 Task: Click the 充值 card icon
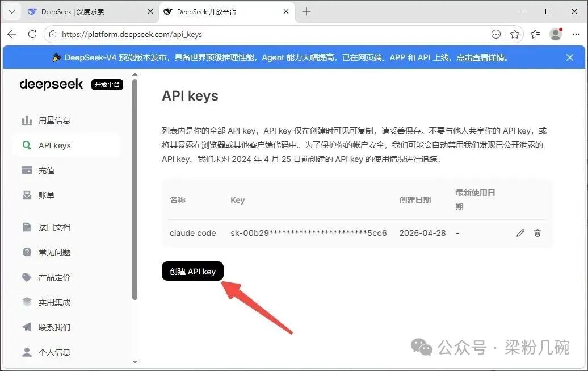tap(27, 170)
